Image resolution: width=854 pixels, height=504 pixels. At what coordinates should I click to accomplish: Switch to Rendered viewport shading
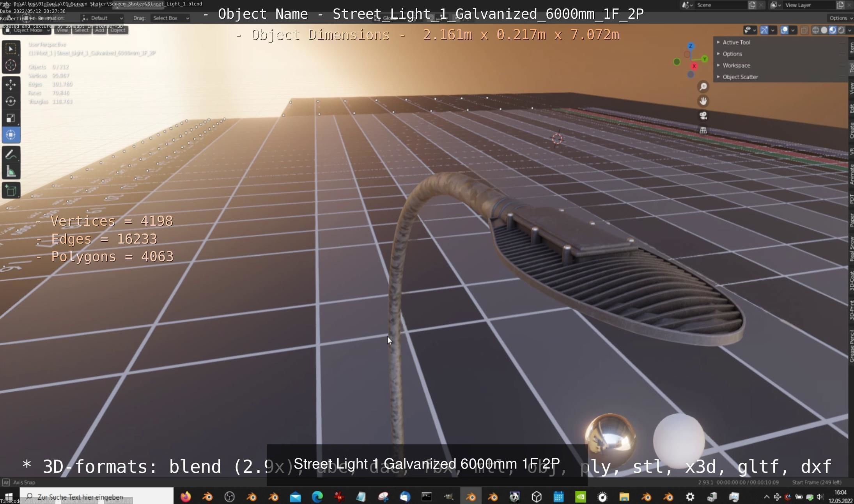pyautogui.click(x=841, y=30)
